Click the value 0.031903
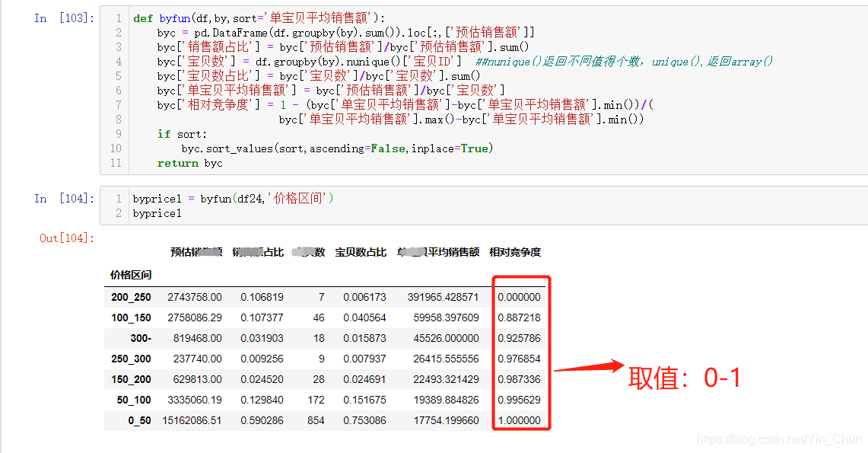Screen dimensions: 868x453 262,338
